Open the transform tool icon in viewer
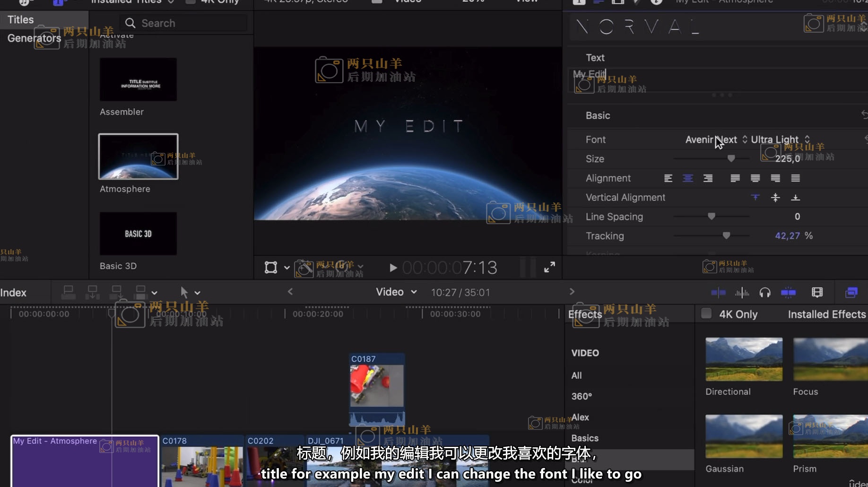The height and width of the screenshot is (487, 868). [271, 268]
